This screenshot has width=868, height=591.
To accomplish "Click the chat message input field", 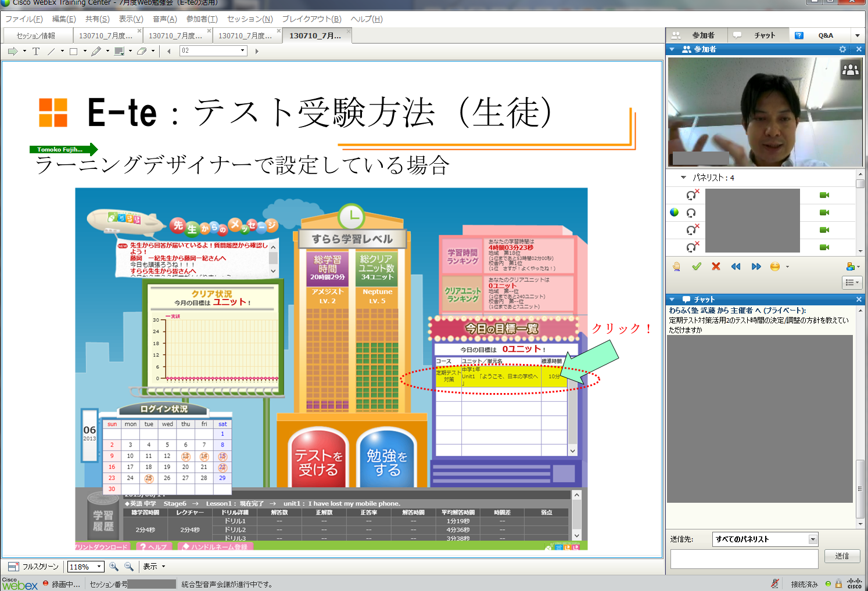I will [744, 559].
